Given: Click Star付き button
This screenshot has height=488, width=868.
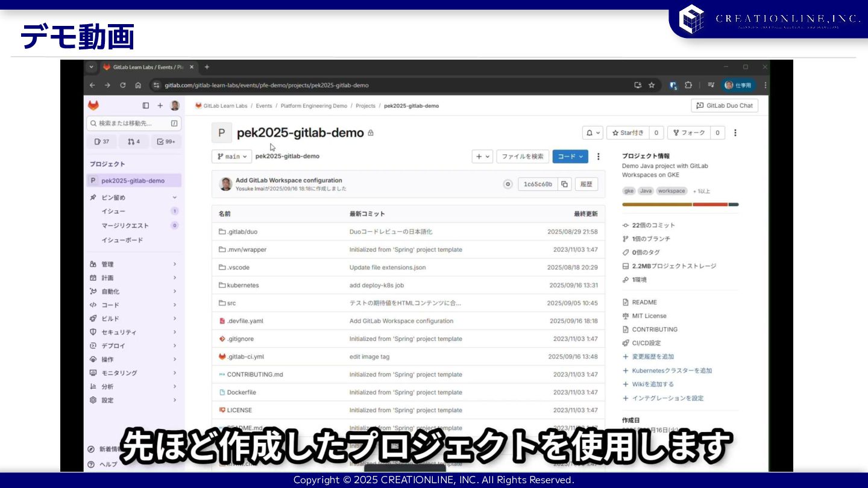Looking at the screenshot, I should pos(627,133).
